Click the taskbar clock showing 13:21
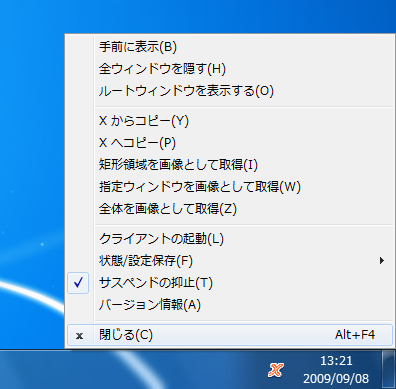Image resolution: width=396 pixels, height=389 pixels. point(336,361)
